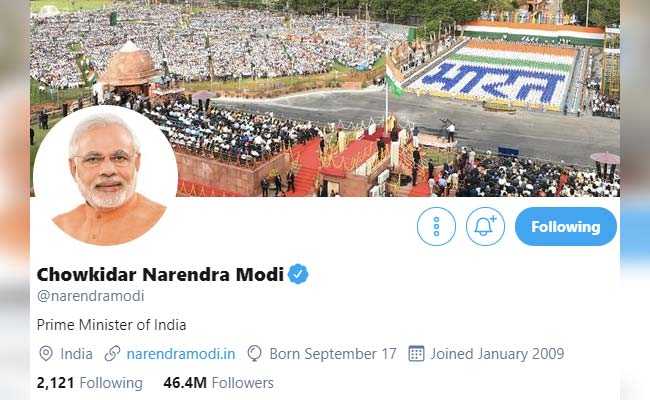Open the header banner crowd photo

[325, 98]
